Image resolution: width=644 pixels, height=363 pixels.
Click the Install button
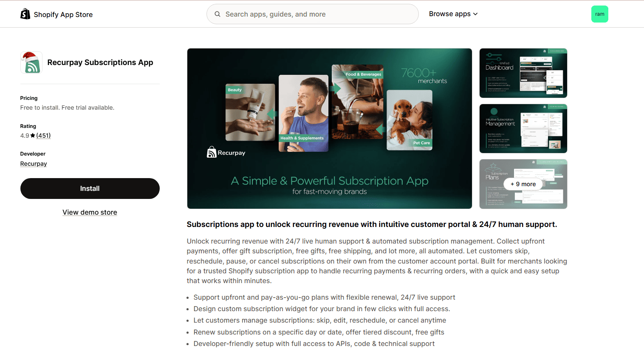[x=90, y=188]
